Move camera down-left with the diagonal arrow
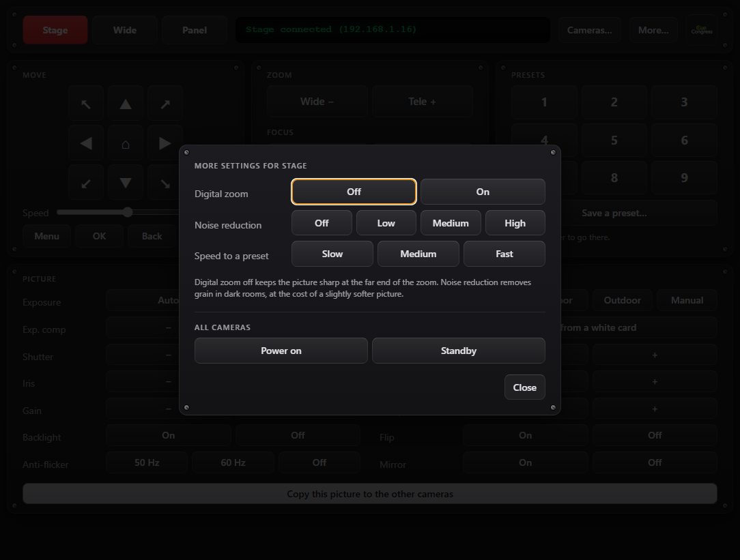 pyautogui.click(x=86, y=182)
